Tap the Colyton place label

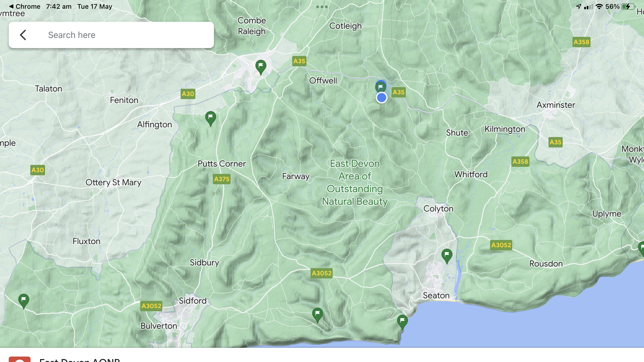[x=438, y=209]
